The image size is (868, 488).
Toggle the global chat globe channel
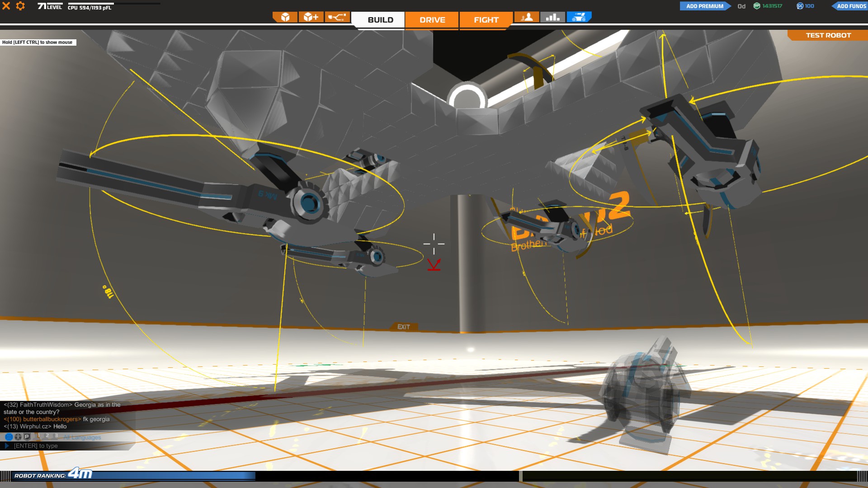click(x=9, y=437)
